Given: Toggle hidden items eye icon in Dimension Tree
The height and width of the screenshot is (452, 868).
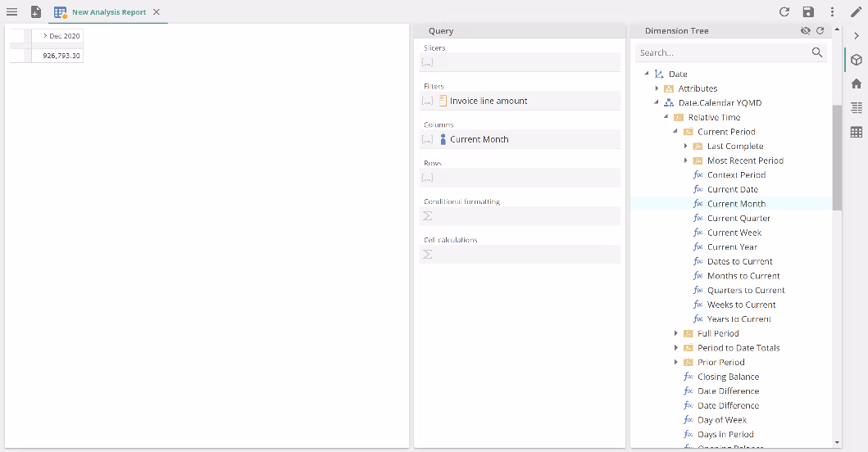Looking at the screenshot, I should pyautogui.click(x=805, y=31).
